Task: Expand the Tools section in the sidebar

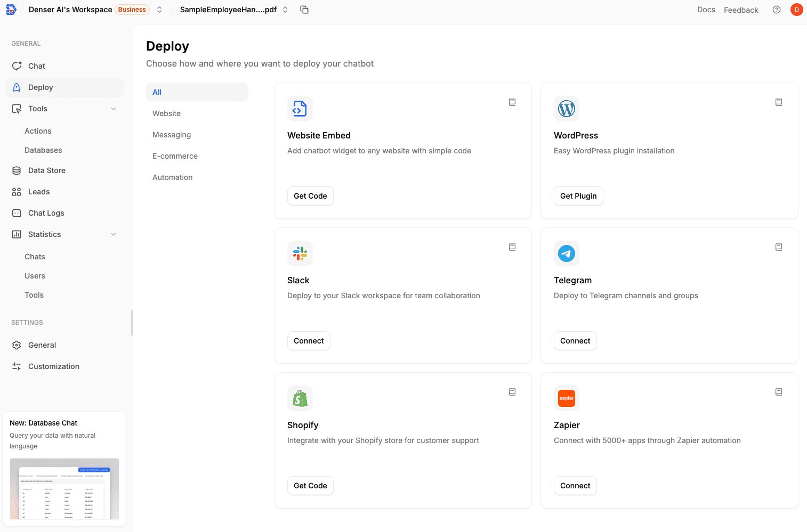Action: 114,109
